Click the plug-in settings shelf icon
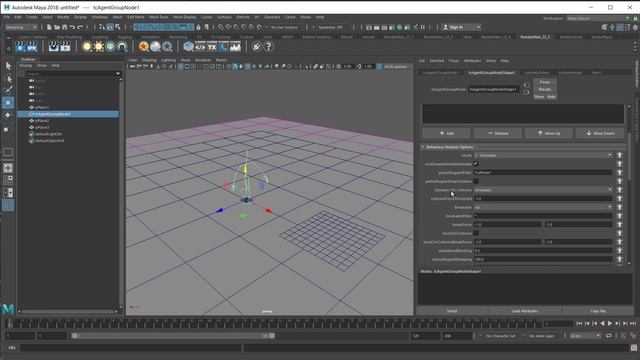 point(256,47)
